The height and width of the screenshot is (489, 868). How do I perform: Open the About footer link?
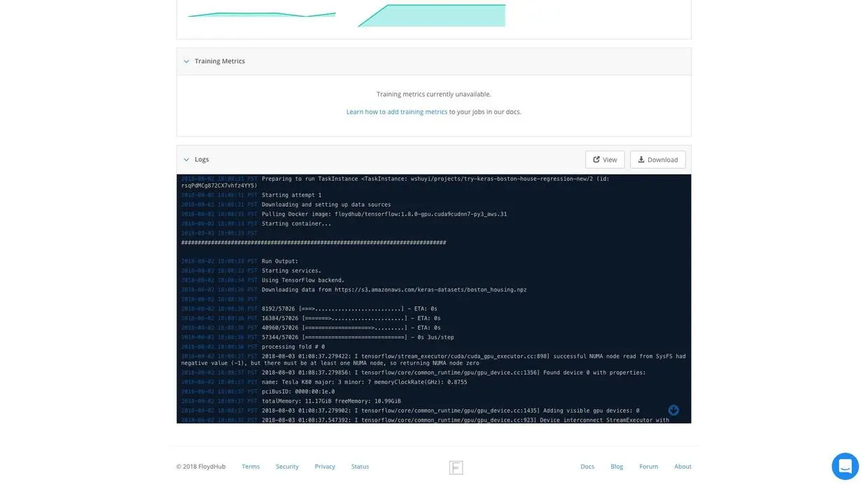(x=682, y=467)
